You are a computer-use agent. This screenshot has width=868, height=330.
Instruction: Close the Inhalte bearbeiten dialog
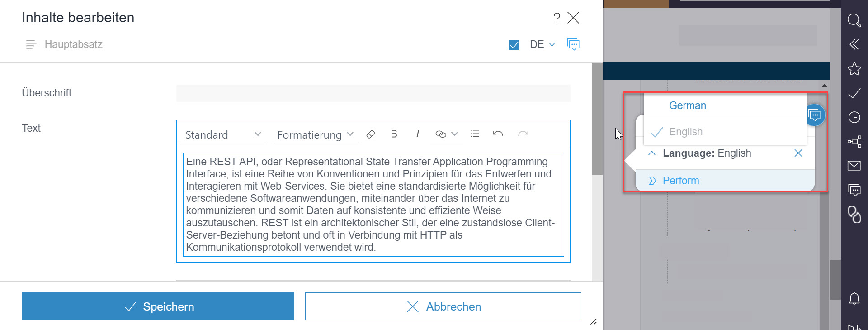tap(573, 18)
